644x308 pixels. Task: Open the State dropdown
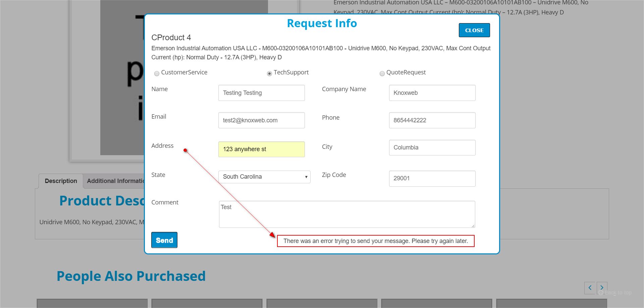coord(264,177)
